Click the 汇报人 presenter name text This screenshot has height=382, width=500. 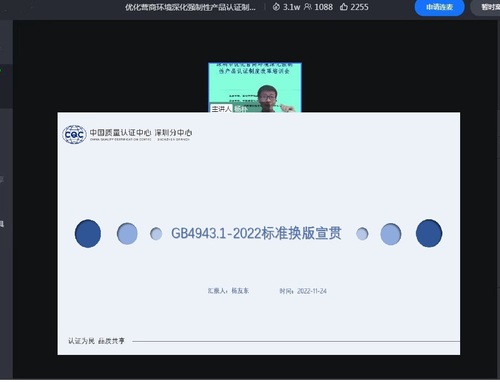point(228,291)
